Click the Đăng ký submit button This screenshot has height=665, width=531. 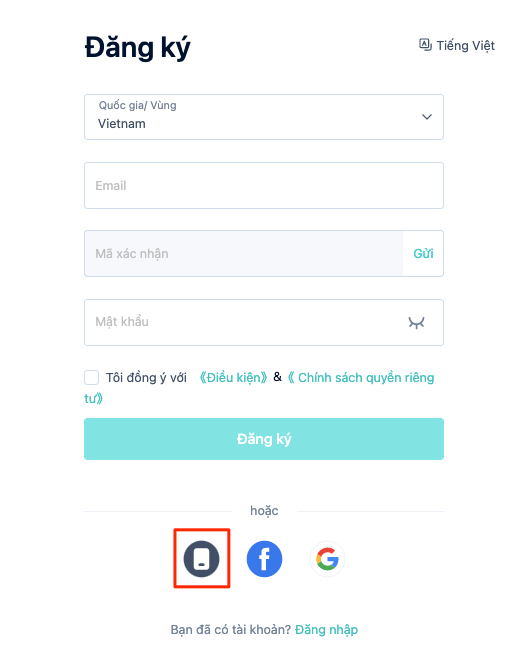pyautogui.click(x=264, y=439)
